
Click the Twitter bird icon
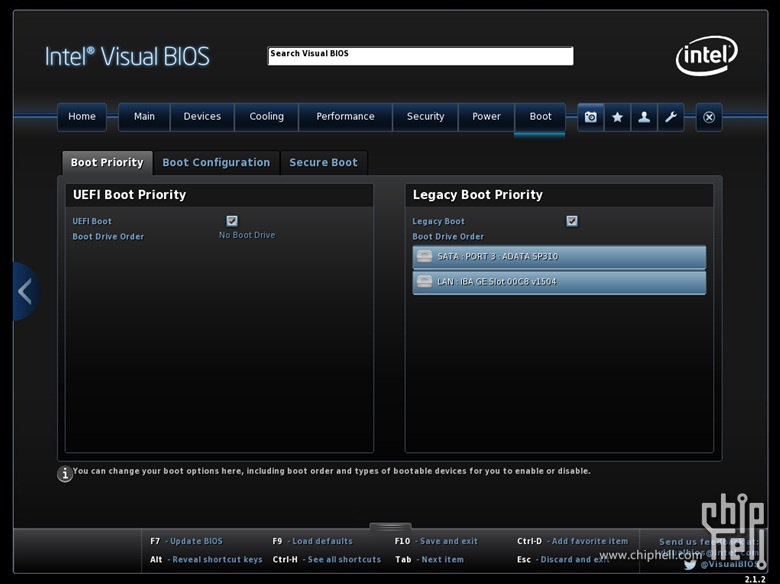[x=690, y=565]
